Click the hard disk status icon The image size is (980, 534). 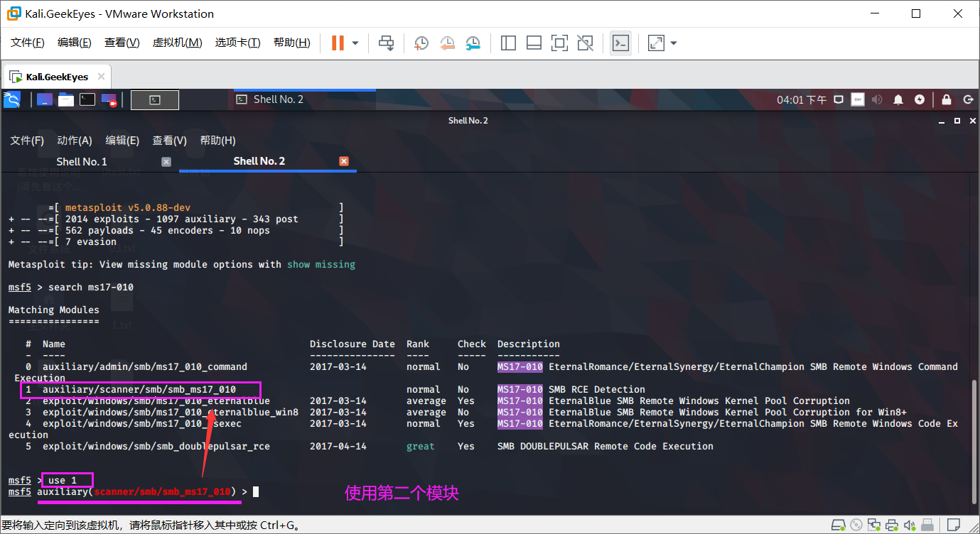coord(838,526)
